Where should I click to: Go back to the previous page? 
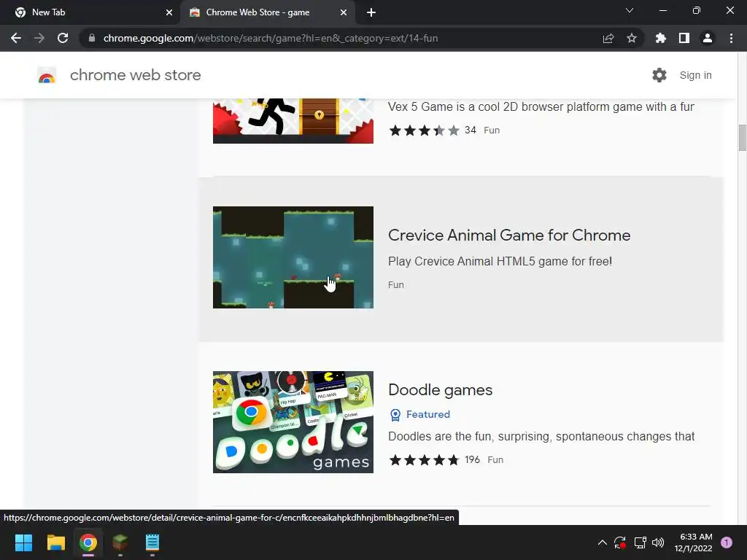click(16, 38)
